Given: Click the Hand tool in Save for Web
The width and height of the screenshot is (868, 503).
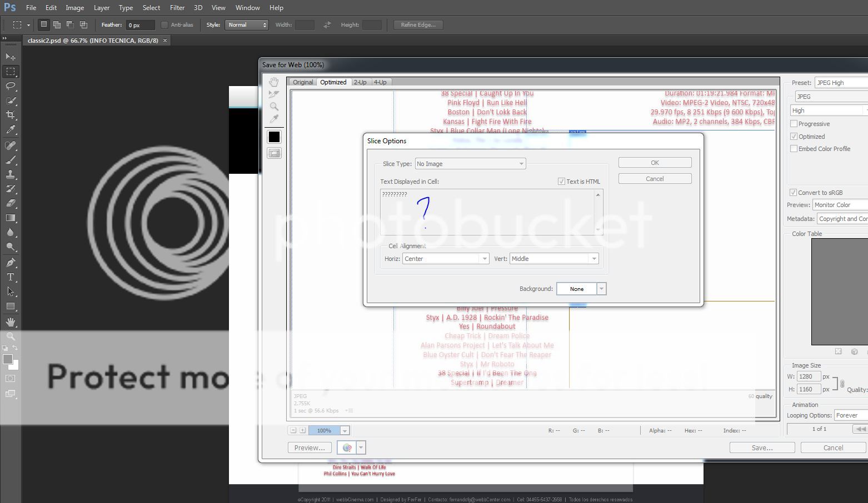Looking at the screenshot, I should pos(274,82).
